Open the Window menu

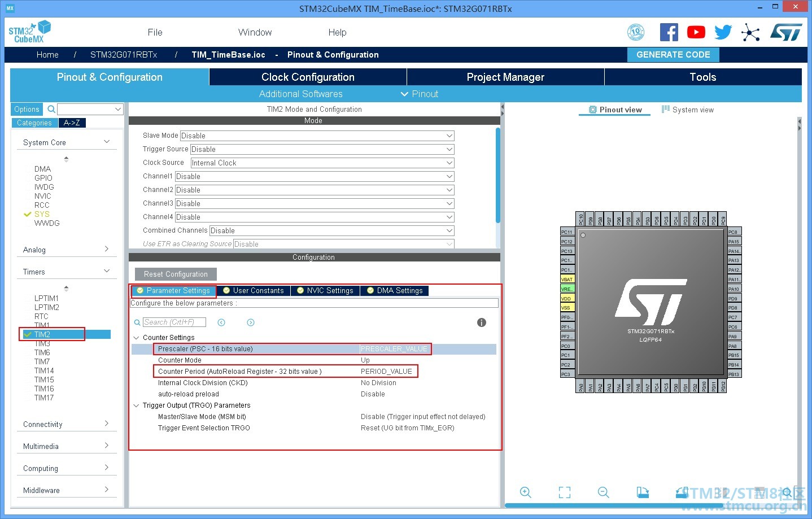pyautogui.click(x=255, y=32)
